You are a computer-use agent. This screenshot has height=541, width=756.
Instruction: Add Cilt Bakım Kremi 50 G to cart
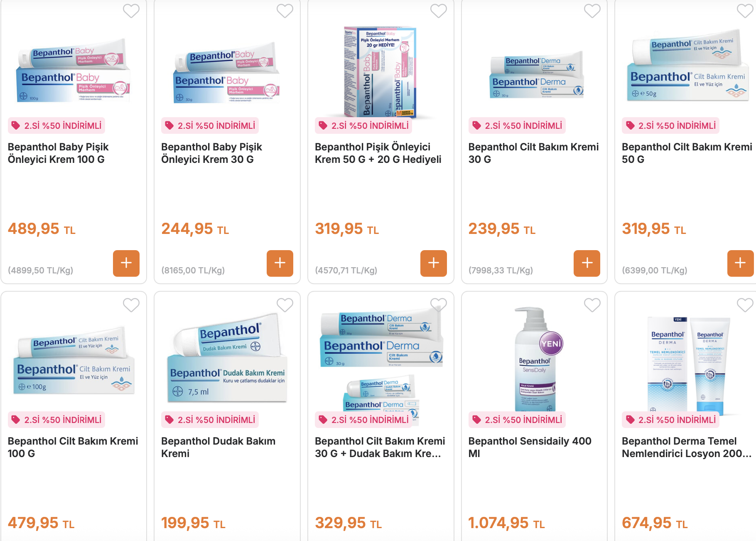point(741,263)
